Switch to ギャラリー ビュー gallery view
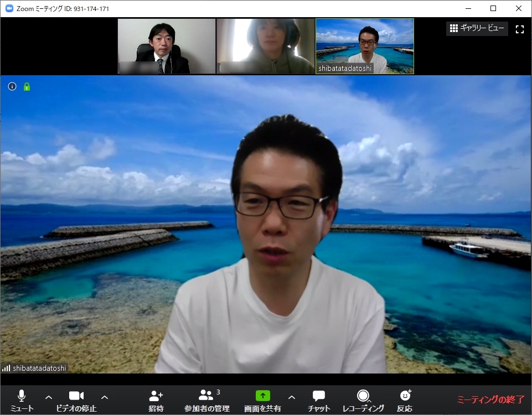This screenshot has height=415, width=532. pyautogui.click(x=477, y=28)
